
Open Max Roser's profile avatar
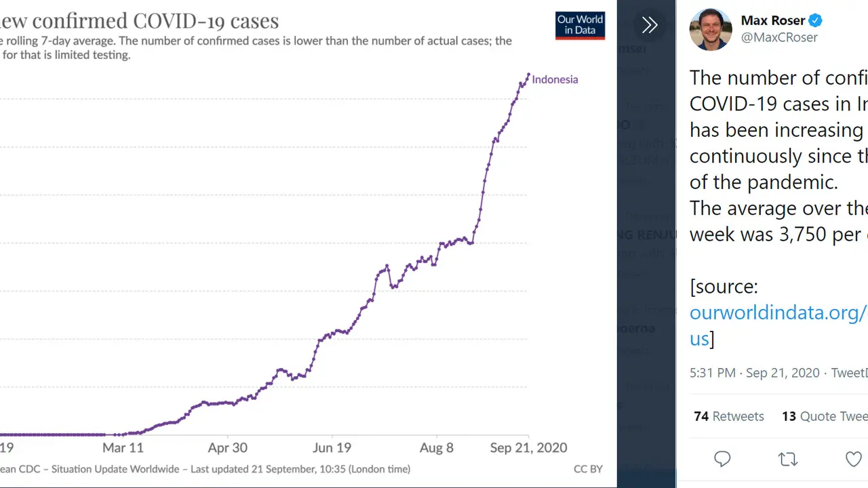[x=711, y=29]
